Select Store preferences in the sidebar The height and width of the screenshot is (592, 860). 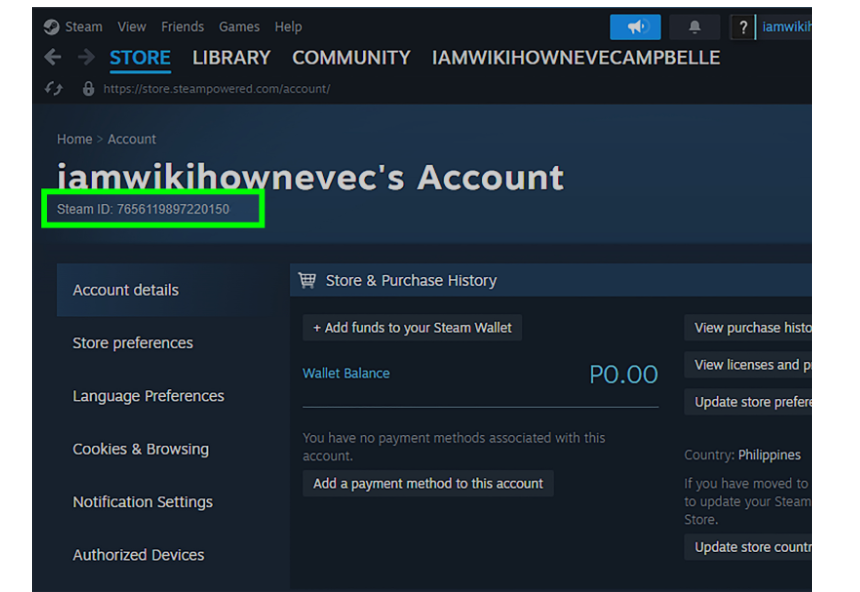132,343
